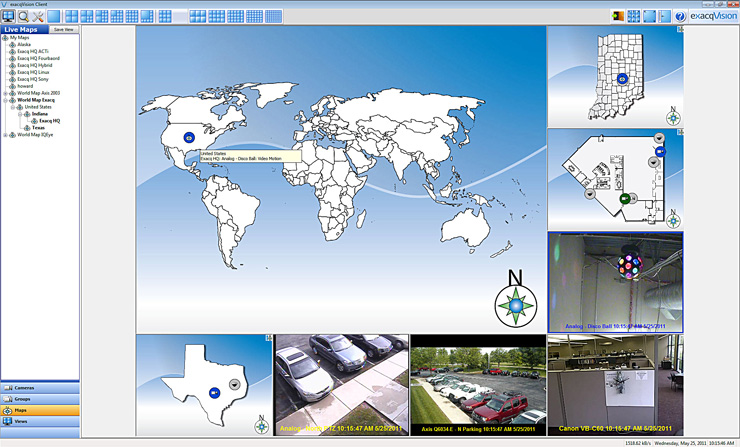
Task: Click the exit icon in top-right toolbar
Action: tap(618, 16)
